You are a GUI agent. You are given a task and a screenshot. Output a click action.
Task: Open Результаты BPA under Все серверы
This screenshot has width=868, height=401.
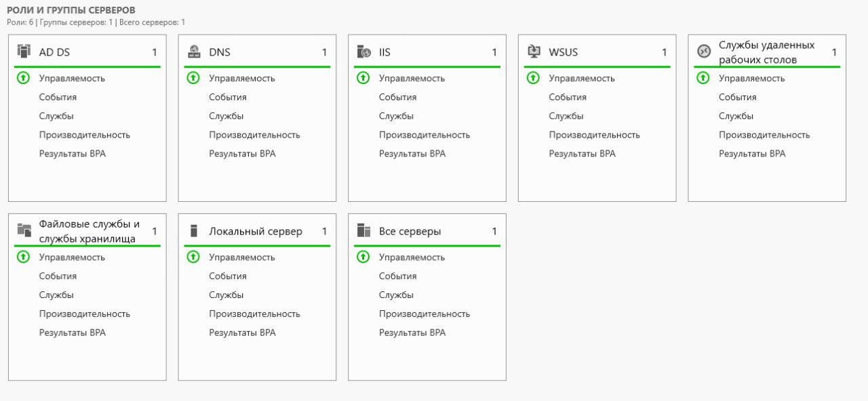(412, 333)
